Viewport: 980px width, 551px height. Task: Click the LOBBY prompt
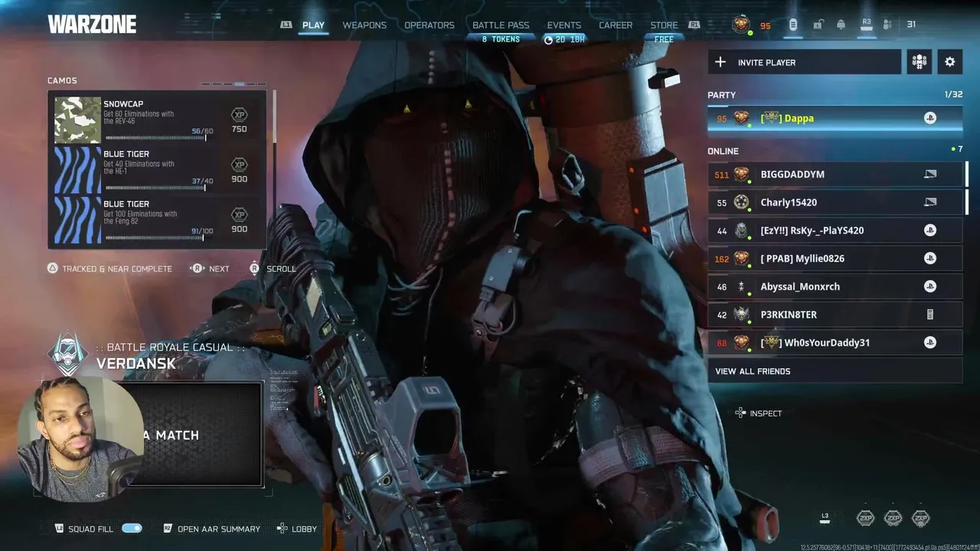(x=296, y=529)
